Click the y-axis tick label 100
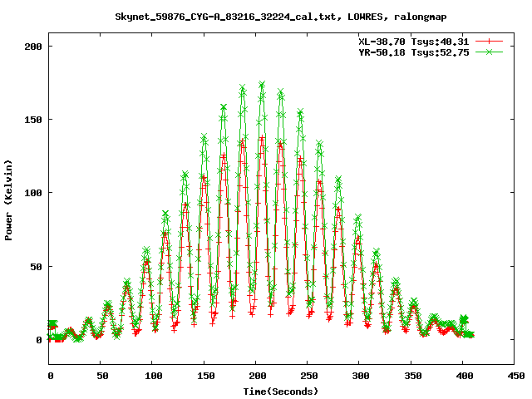 (33, 193)
